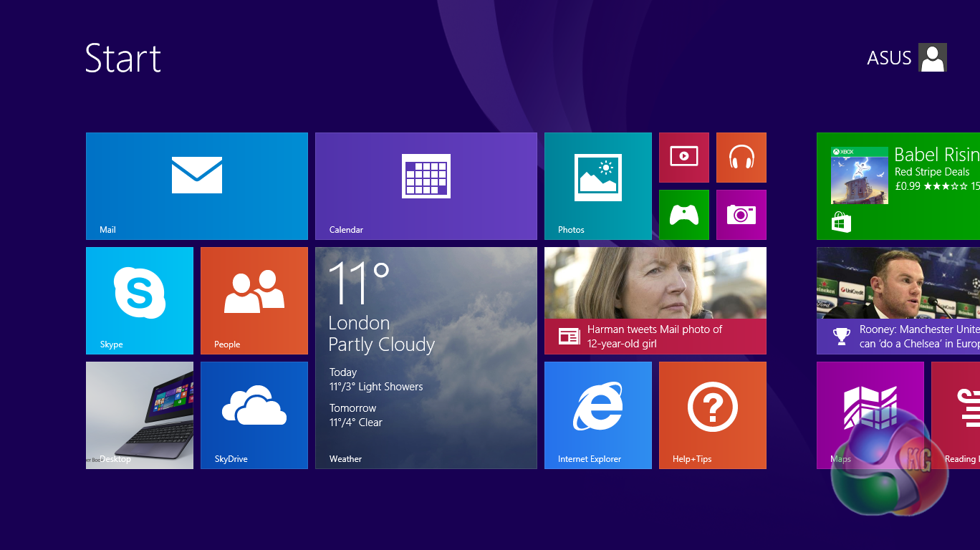Start the Camera tile
This screenshot has width=980, height=550.
741,215
